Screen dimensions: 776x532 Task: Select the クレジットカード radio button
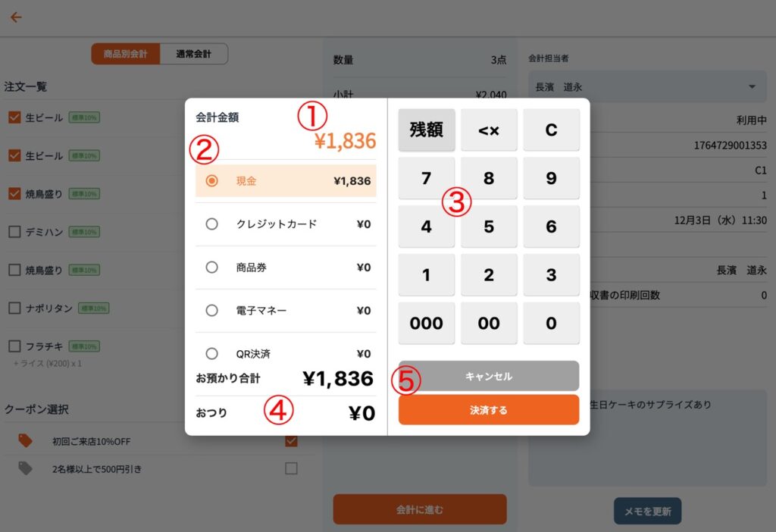(212, 224)
